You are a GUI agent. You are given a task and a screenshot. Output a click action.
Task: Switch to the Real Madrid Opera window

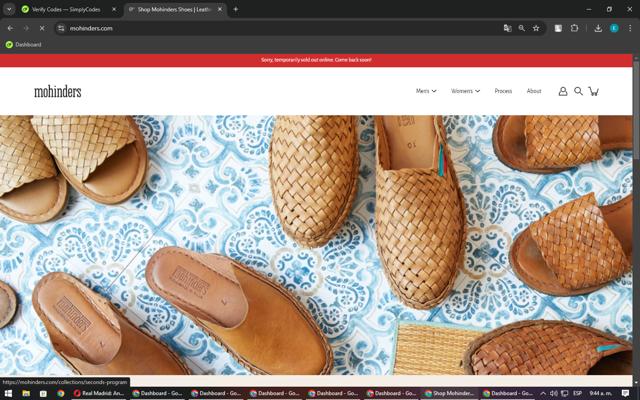coord(99,393)
